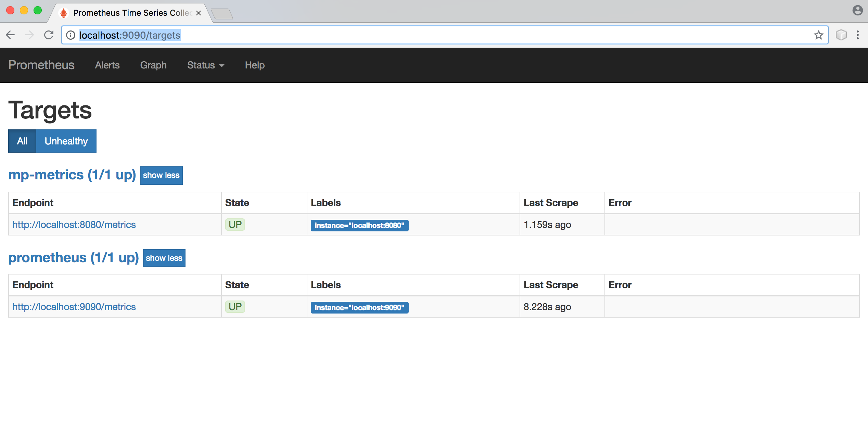Open the Chrome three-dot menu
Image resolution: width=868 pixels, height=434 pixels.
pyautogui.click(x=857, y=35)
